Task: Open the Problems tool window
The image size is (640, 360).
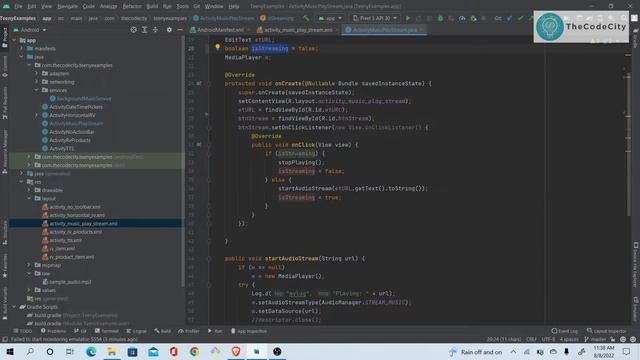Action: click(53, 331)
